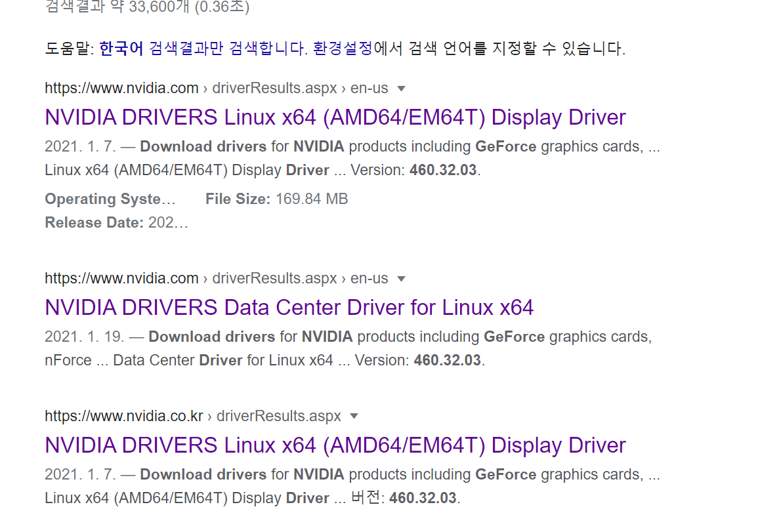Click 버전: 460.32.03 in the last snippet

point(405,498)
